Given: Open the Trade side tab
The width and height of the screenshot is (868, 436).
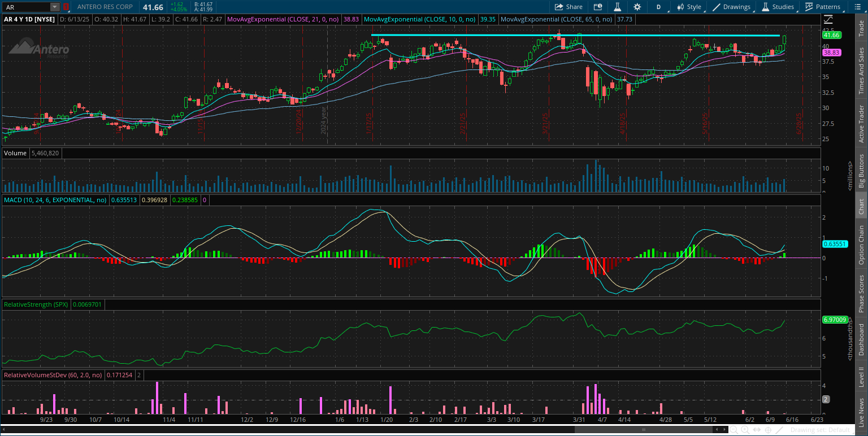Looking at the screenshot, I should tap(861, 28).
